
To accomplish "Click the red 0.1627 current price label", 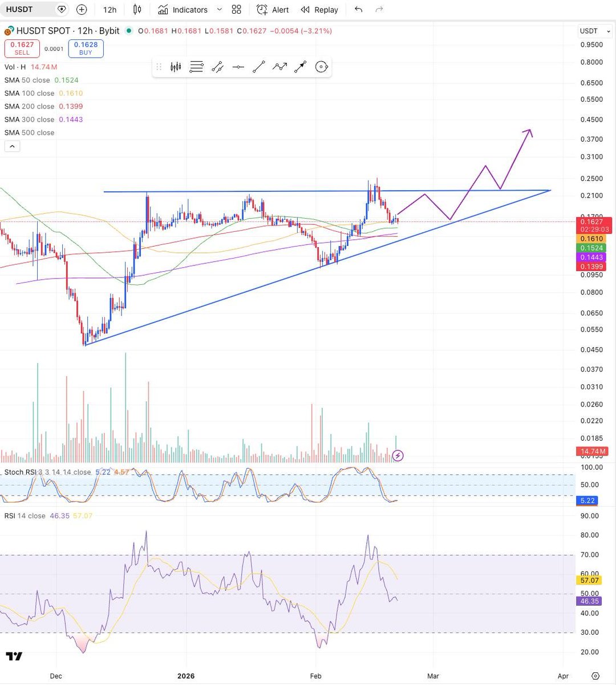I will [595, 225].
